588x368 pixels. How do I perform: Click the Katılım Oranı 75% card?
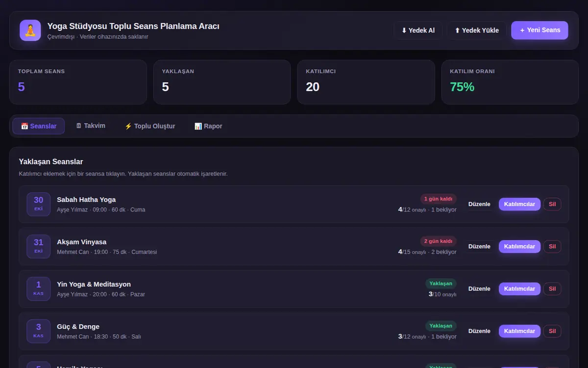pyautogui.click(x=510, y=82)
